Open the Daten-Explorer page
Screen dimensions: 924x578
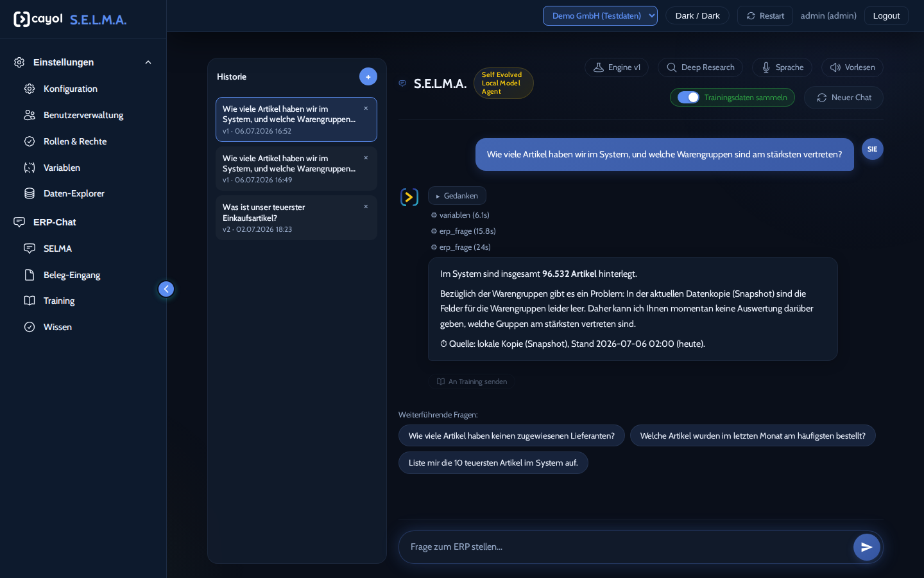click(74, 193)
